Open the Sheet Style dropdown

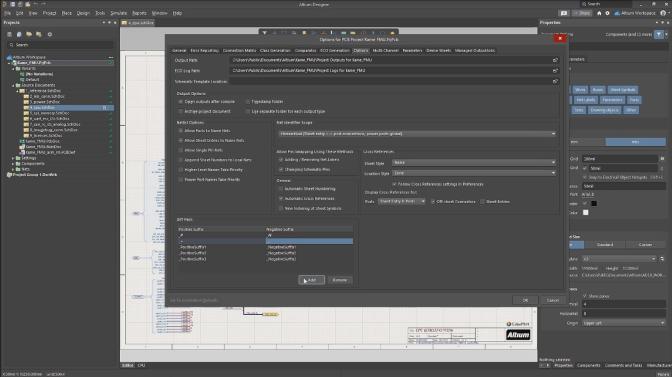click(474, 163)
